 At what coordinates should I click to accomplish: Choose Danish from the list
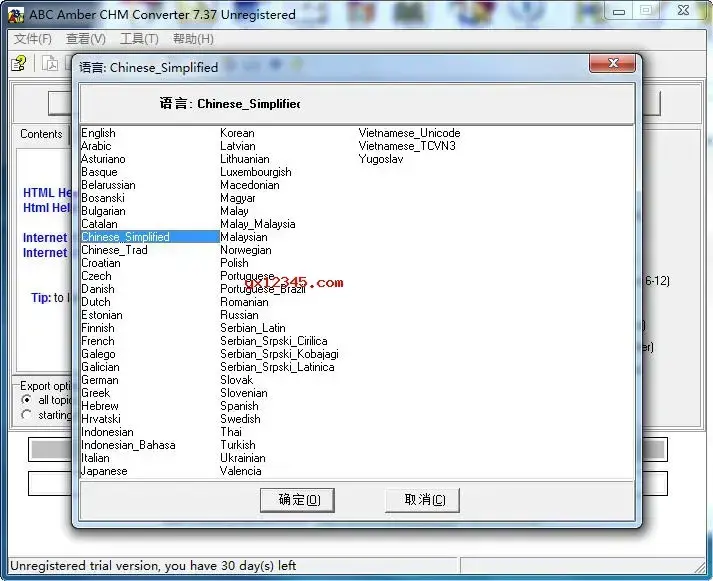point(98,289)
